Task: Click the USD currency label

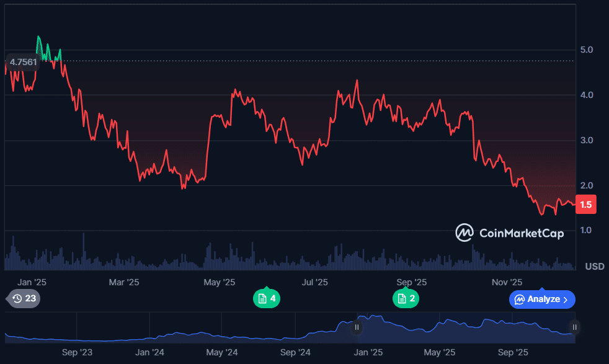Action: click(595, 267)
